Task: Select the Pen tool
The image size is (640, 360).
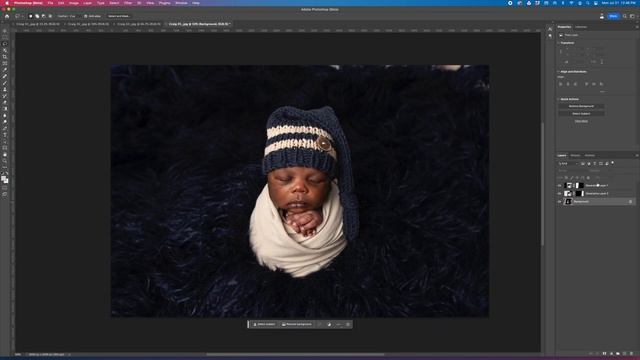Action: coord(5,129)
